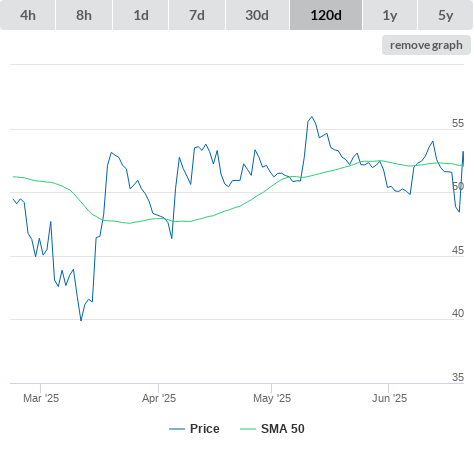474x455 pixels.
Task: Click the May '25 axis label
Action: 272,398
